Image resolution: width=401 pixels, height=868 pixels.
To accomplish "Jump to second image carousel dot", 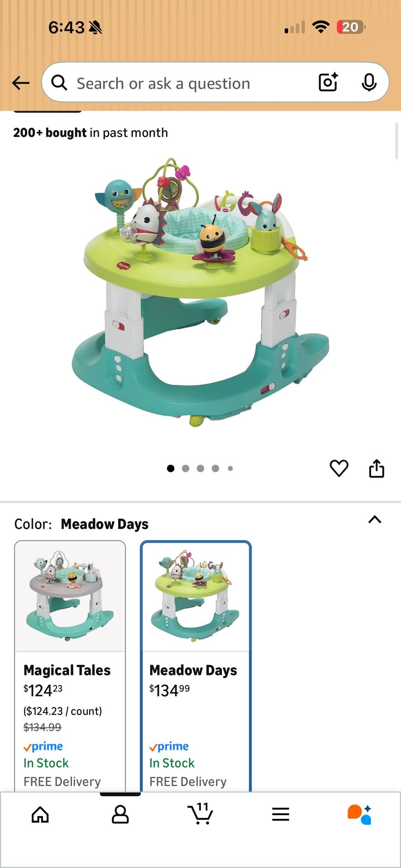I will click(186, 468).
